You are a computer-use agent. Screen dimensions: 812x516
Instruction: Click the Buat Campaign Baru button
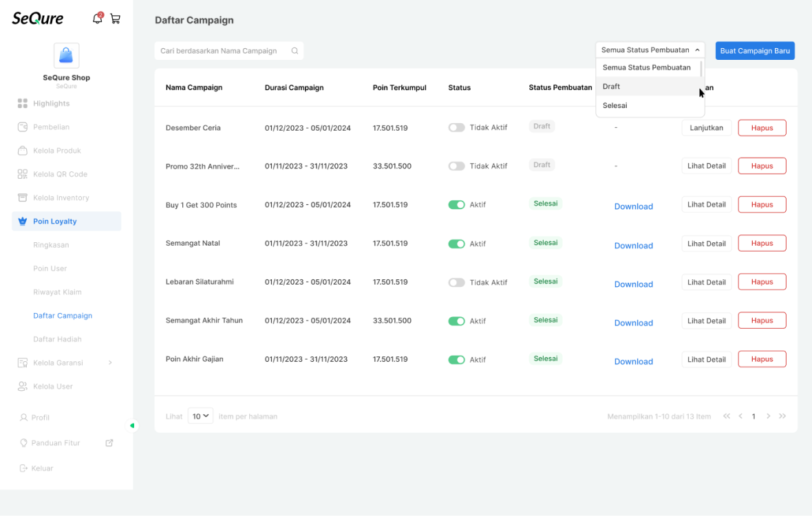[x=755, y=51]
